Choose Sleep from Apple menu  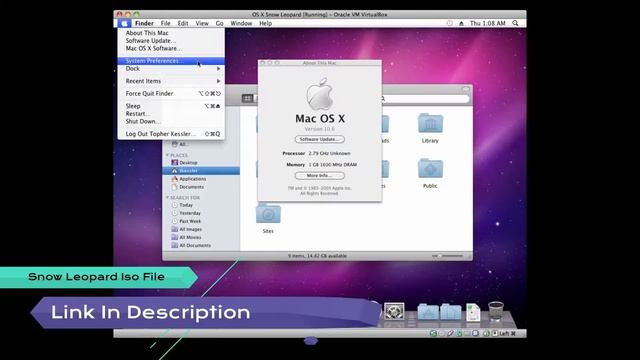(x=171, y=106)
